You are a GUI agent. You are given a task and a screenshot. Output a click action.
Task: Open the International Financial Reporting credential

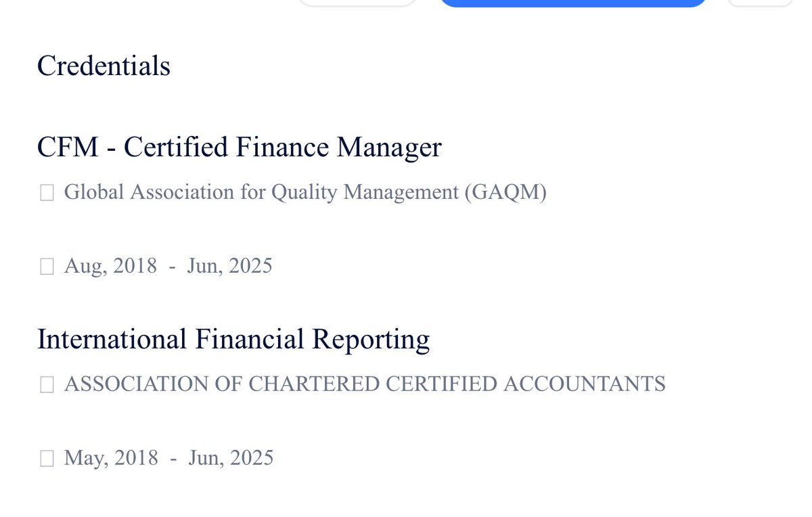233,340
